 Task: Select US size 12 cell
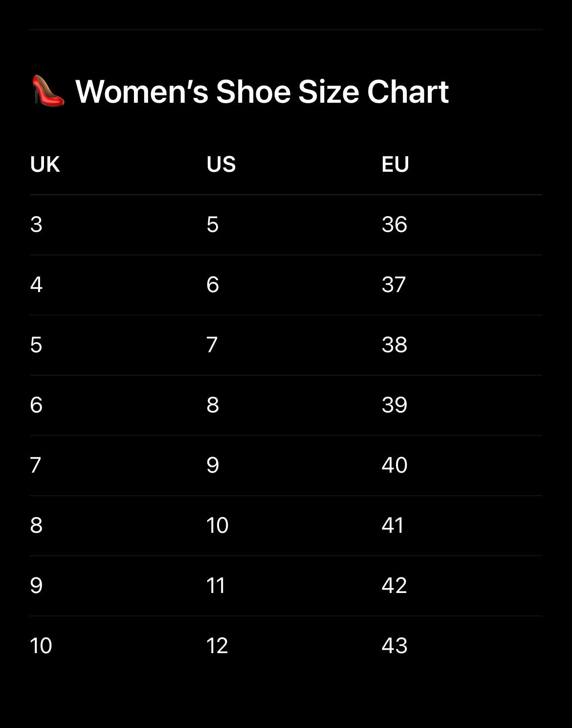[217, 646]
